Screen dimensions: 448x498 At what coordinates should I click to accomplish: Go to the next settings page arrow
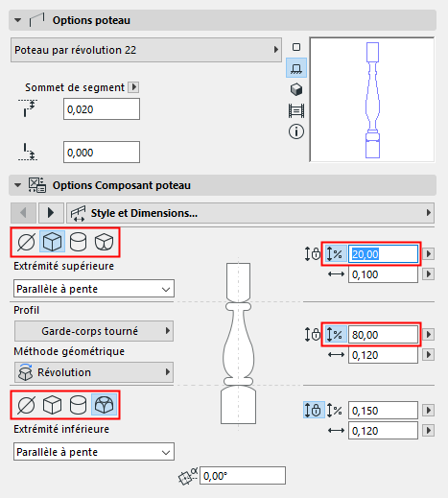51,213
